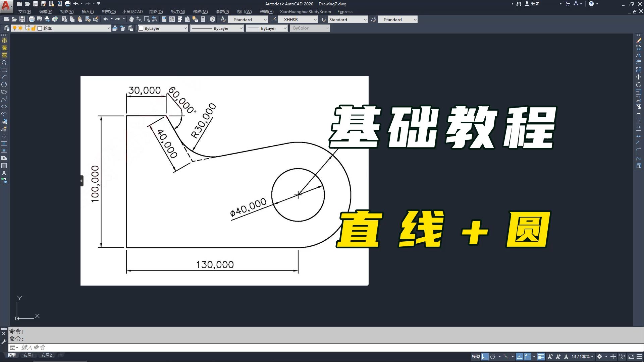Switch to the 布局1 tab
Viewport: 644px width, 362px height.
(x=29, y=355)
